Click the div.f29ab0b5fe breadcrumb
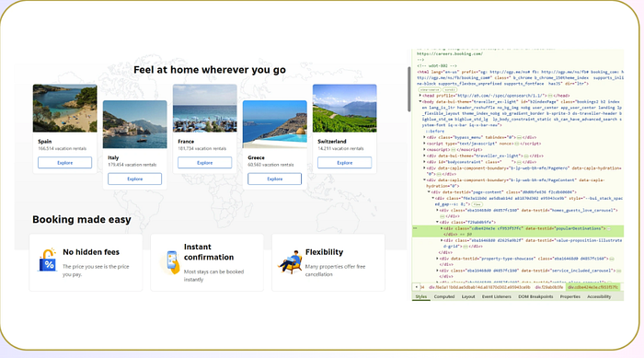This screenshot has height=358, width=644. [x=549, y=287]
